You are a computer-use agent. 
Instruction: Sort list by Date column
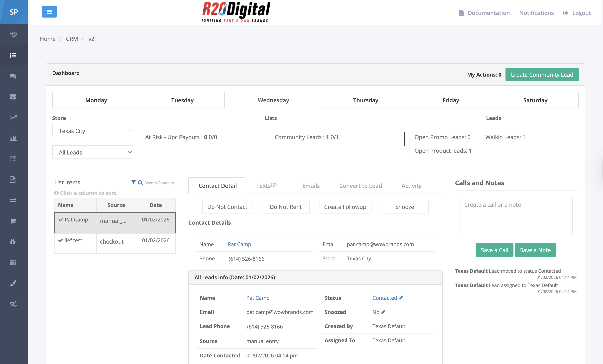tap(156, 205)
